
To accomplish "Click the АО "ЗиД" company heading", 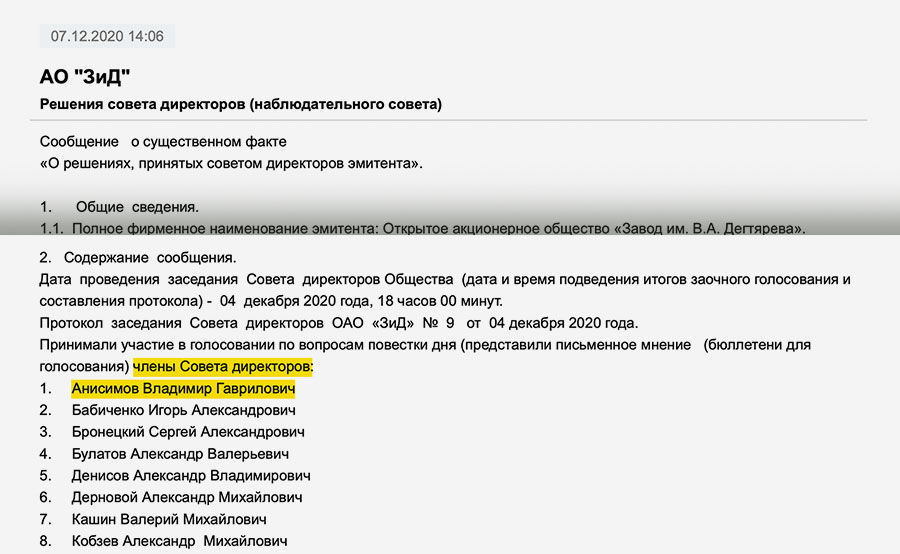I will click(85, 76).
